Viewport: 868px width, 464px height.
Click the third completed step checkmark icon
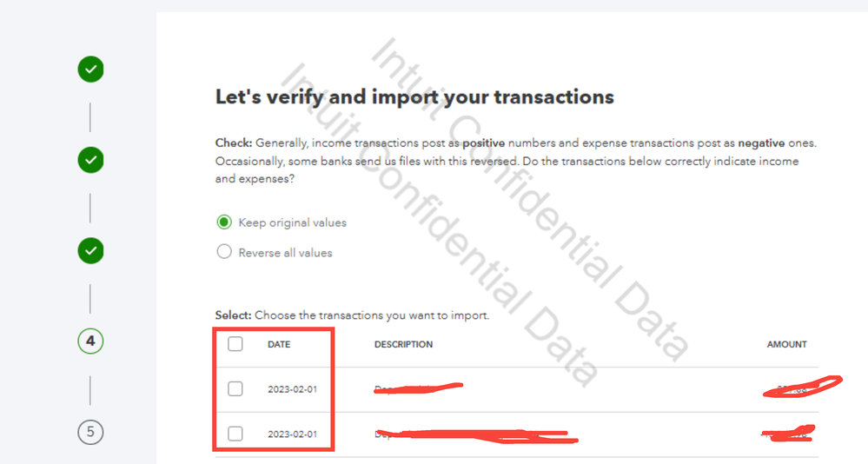(90, 251)
